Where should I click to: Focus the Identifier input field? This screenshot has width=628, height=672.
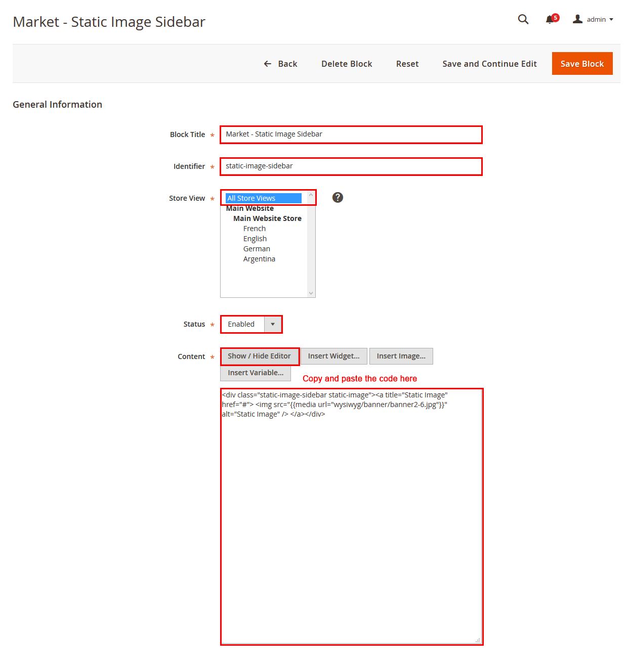pyautogui.click(x=351, y=166)
